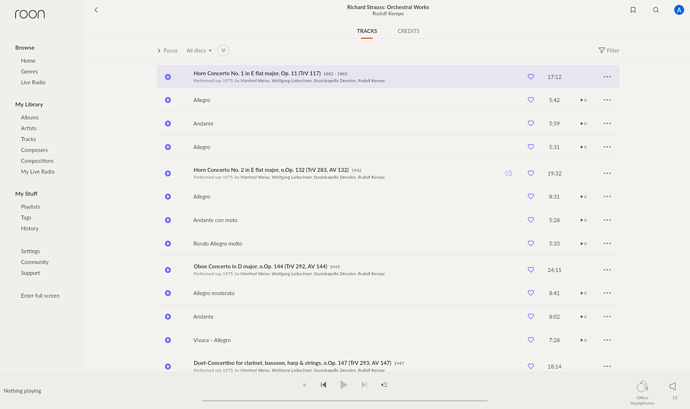Open more options for Rondo Allegro molto
Screen dimensions: 690x409
click(607, 243)
